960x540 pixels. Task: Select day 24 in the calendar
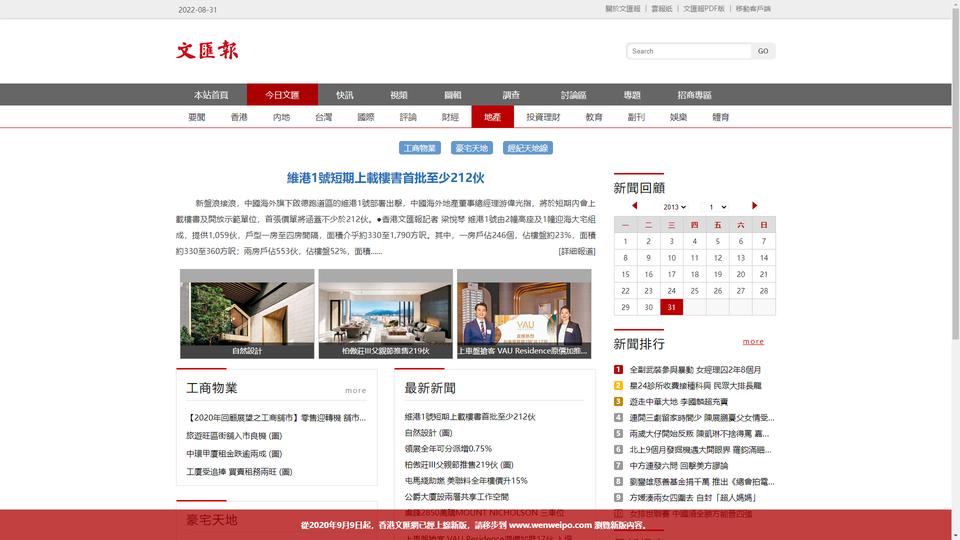point(672,291)
